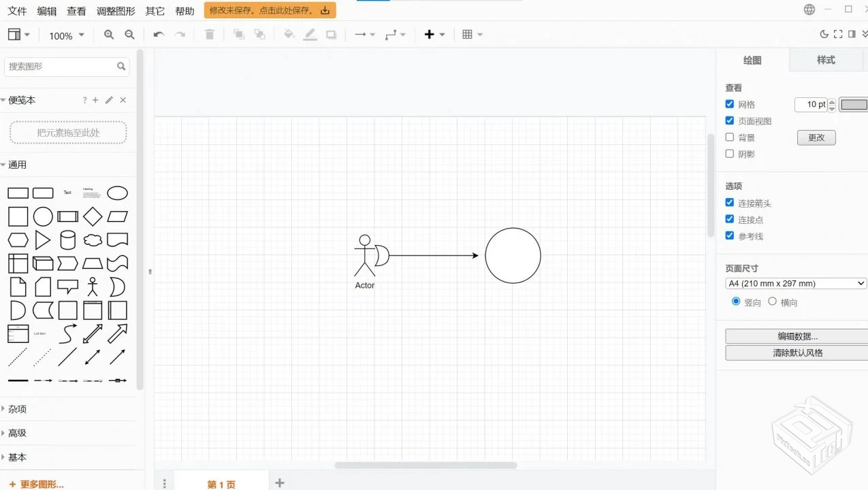Select the 横向 landscape radio button
868x490 pixels.
773,301
